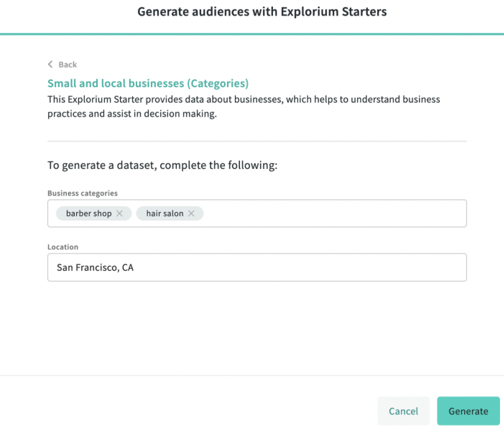Click the X inside the hair salon chip
The image size is (504, 435).
click(x=191, y=213)
